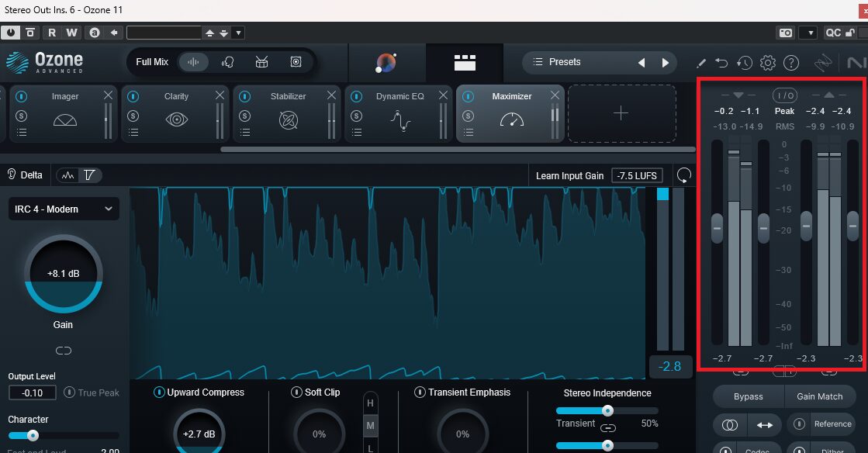
Task: Enable the Soft Clip power toggle
Action: pos(297,392)
